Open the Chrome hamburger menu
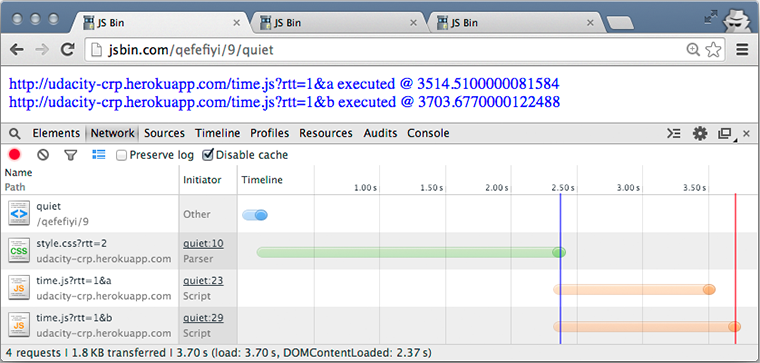This screenshot has width=760, height=363. [x=742, y=49]
